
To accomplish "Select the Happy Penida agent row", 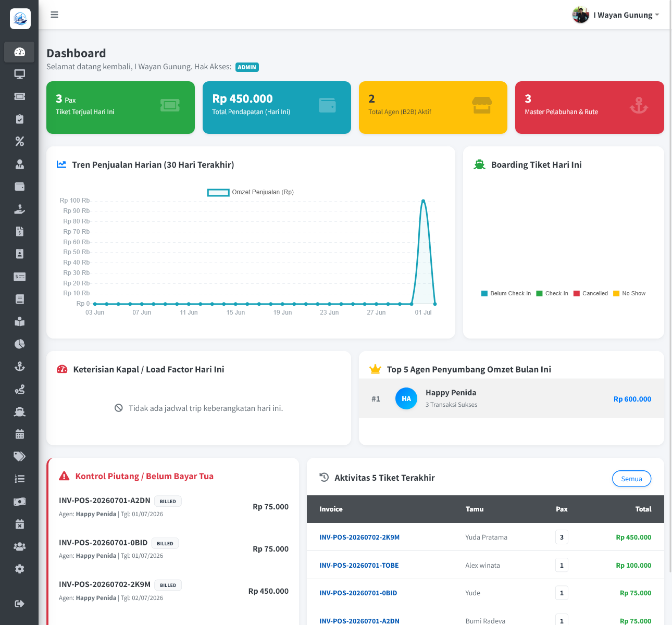I will pos(511,398).
